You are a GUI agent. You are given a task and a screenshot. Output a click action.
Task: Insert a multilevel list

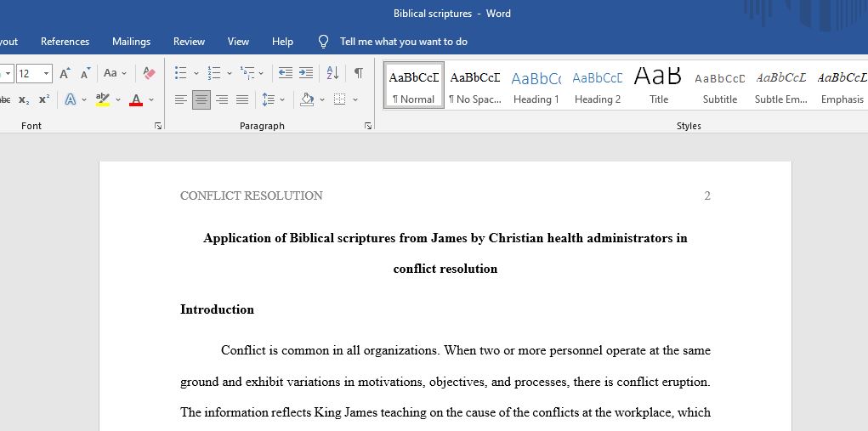247,73
